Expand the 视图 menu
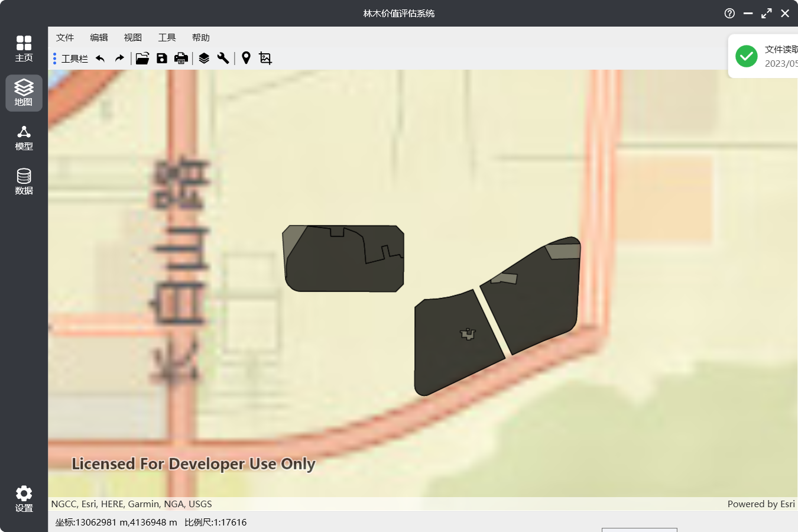Screen dimensions: 798x532 tap(133, 37)
